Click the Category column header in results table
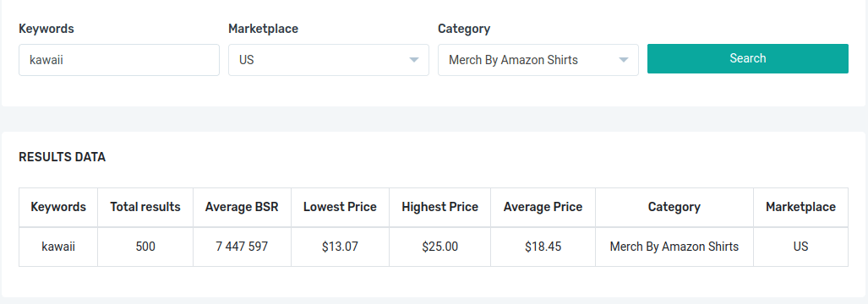868x304 pixels. [674, 207]
